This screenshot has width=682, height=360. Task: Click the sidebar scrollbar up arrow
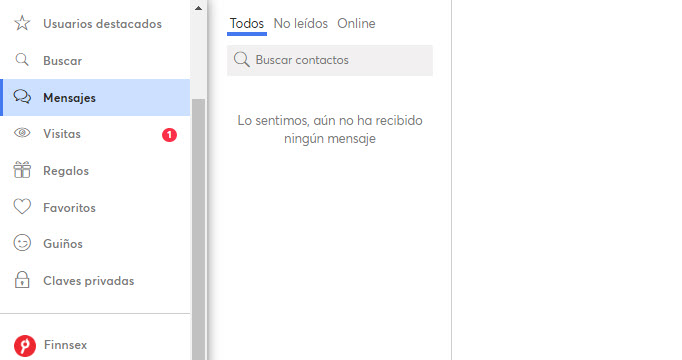coord(198,8)
